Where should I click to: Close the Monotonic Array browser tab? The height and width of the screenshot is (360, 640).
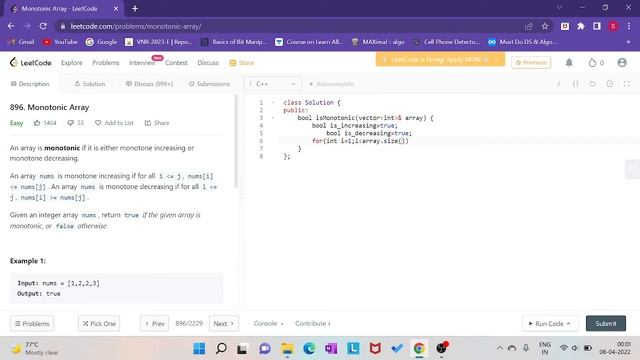click(x=116, y=9)
